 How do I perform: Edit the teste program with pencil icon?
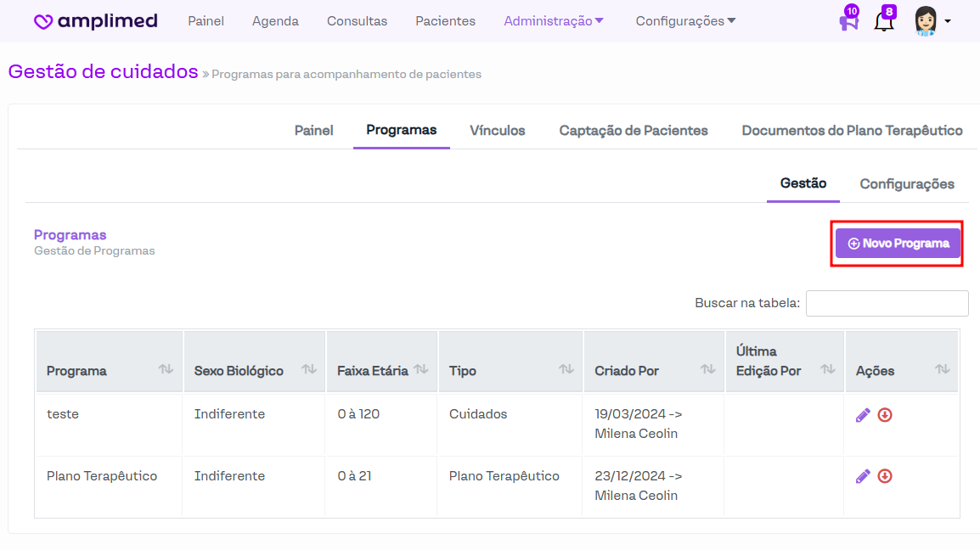pos(863,415)
